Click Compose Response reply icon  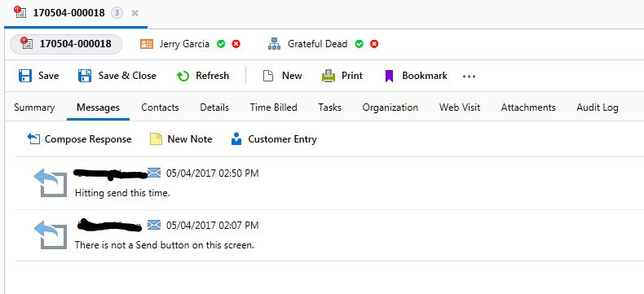(x=33, y=139)
